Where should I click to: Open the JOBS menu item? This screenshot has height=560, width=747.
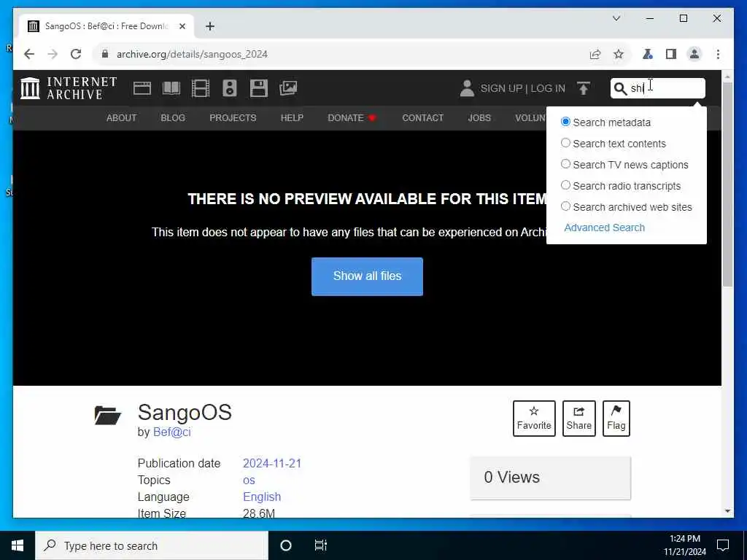[x=479, y=117]
